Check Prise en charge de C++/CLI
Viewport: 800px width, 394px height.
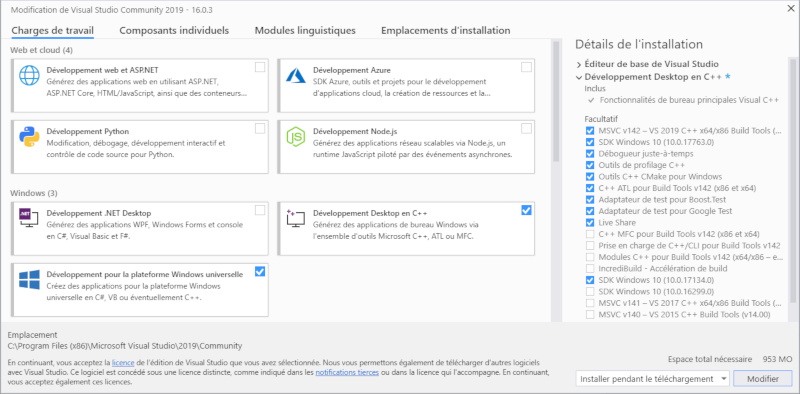(590, 245)
